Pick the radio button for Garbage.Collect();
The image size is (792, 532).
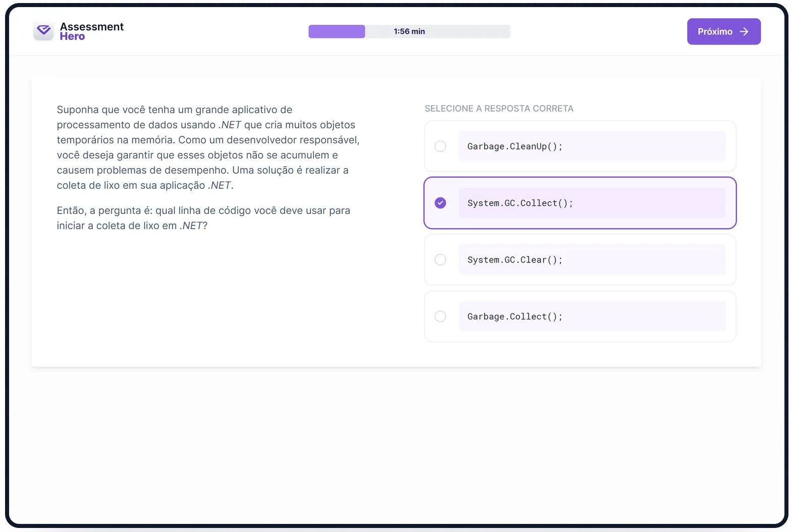coord(440,316)
